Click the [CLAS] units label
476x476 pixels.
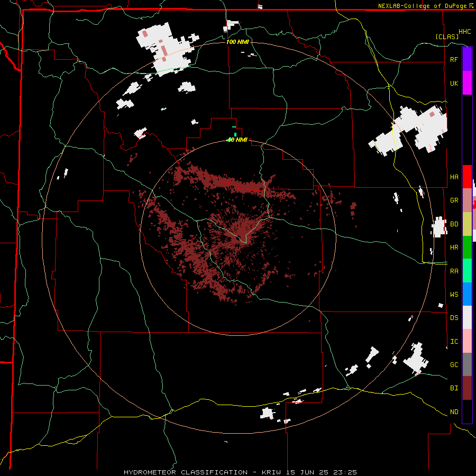447,37
